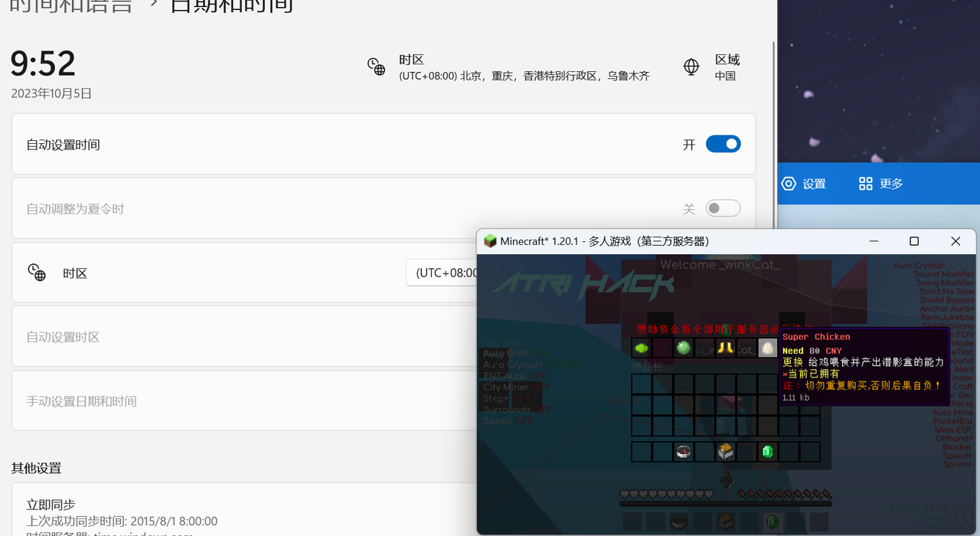The image size is (980, 536).
Task: Click Sprint+ in module list
Action: [x=958, y=464]
